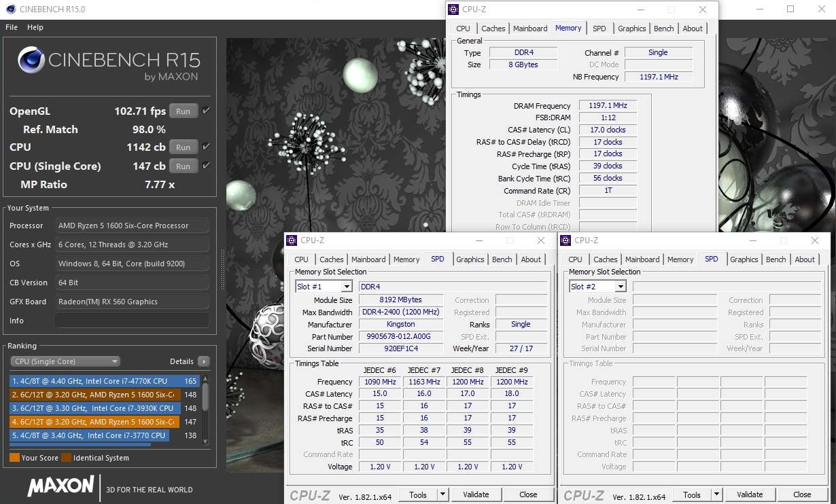This screenshot has width=836, height=504.
Task: Open Ranking Details arrow button
Action: click(x=203, y=361)
